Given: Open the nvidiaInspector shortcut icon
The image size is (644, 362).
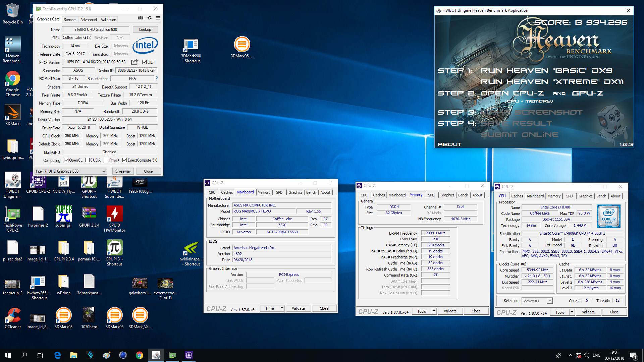Looking at the screenshot, I should tap(191, 254).
